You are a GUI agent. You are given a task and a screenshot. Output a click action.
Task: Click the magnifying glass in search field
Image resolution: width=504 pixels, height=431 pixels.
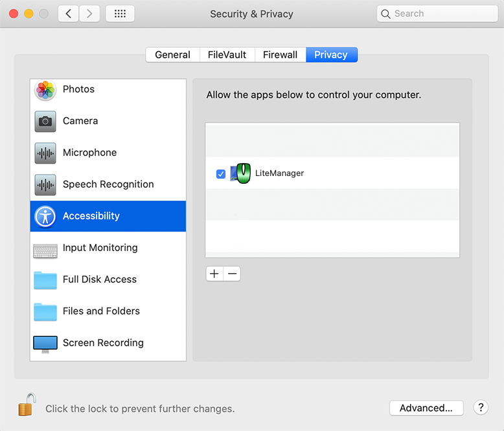385,14
